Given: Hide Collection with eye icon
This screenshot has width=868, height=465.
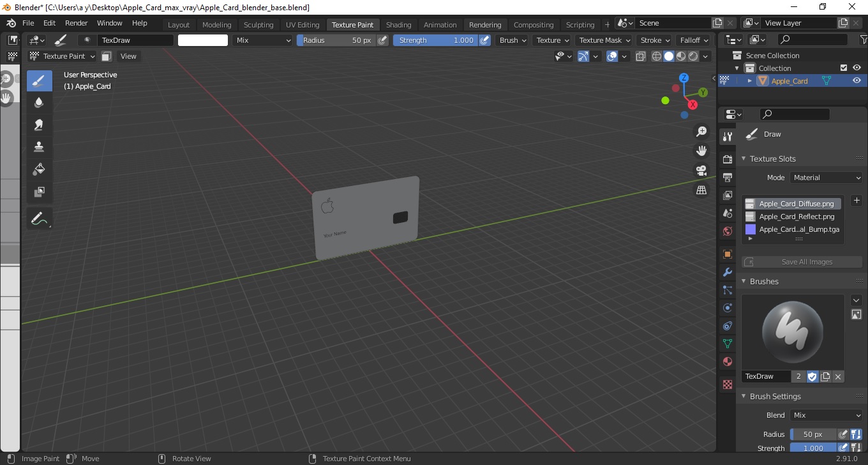Looking at the screenshot, I should point(857,68).
